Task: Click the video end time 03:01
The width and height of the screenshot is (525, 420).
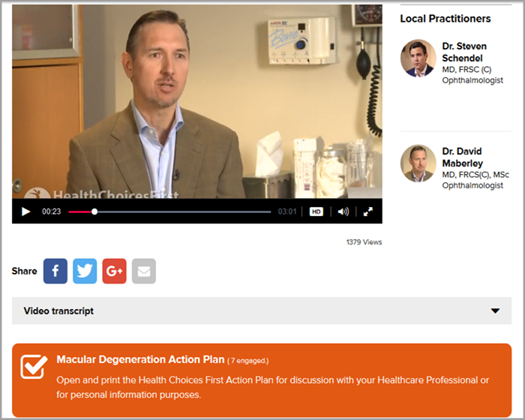Action: point(287,211)
